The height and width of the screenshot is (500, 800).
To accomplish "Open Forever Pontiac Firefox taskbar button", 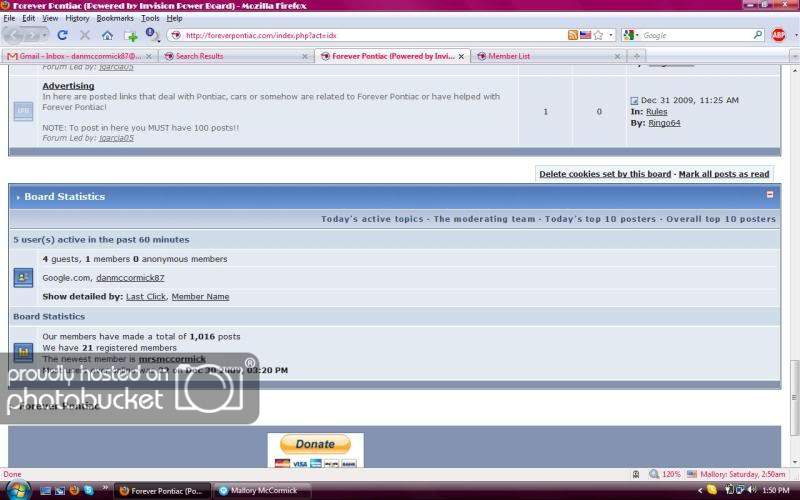I will click(162, 491).
